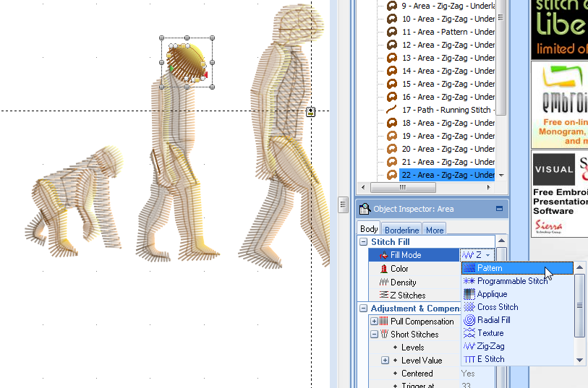Click the Object Inspector panel icon

[364, 209]
